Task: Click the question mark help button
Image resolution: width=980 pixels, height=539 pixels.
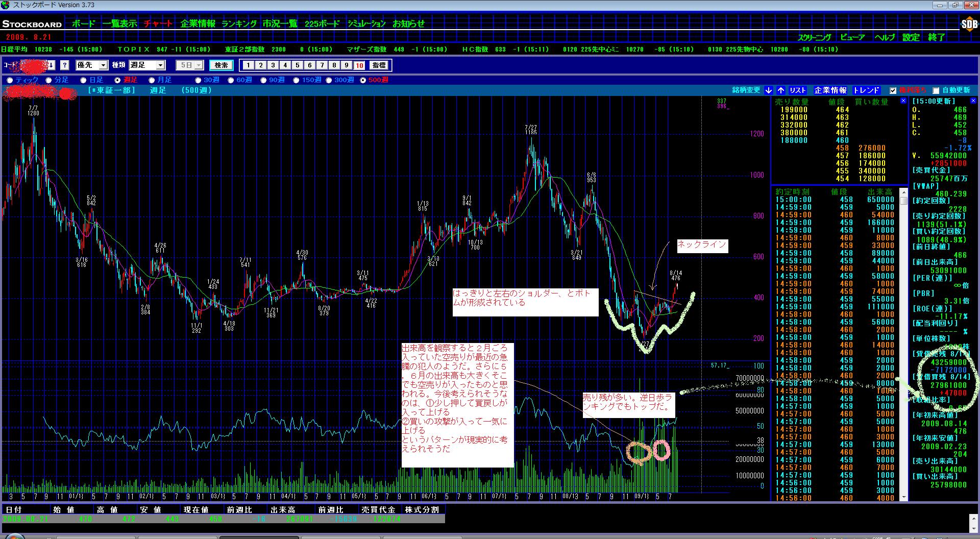Action: point(65,65)
